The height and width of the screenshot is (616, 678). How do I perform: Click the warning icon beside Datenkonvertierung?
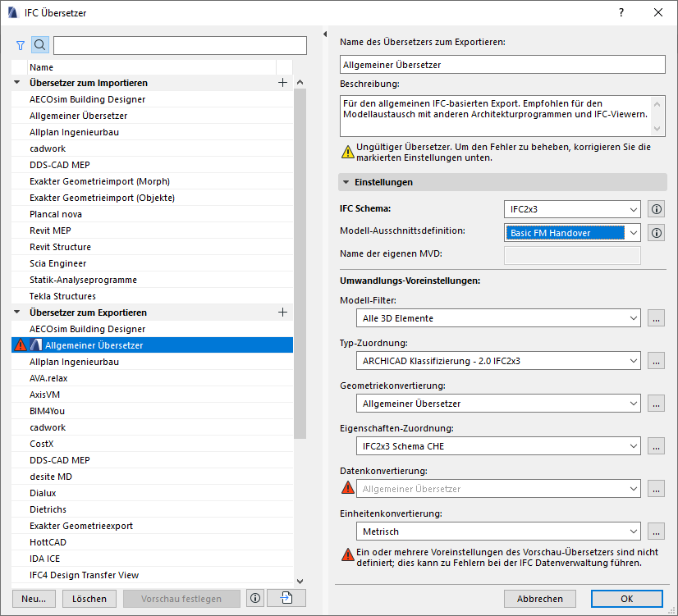[348, 488]
